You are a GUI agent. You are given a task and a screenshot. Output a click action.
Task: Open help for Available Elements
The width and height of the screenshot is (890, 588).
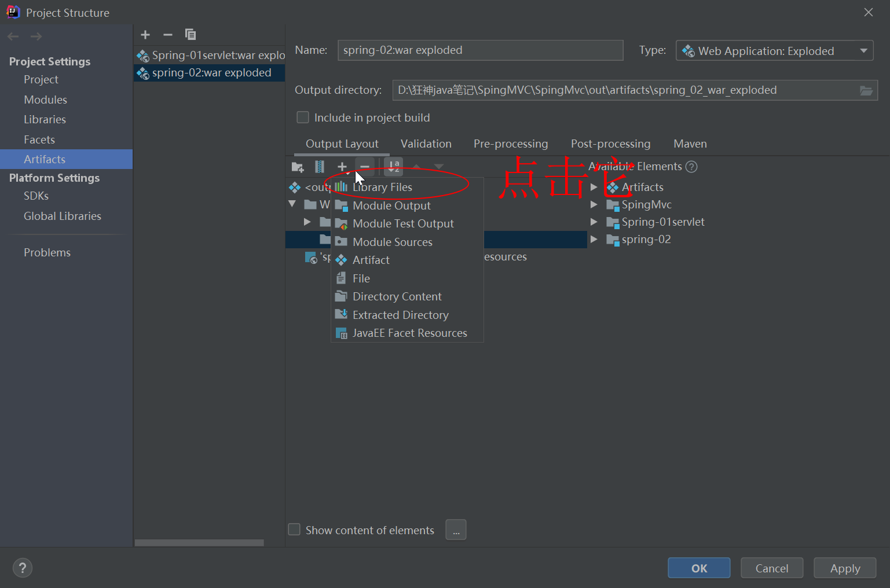tap(691, 167)
